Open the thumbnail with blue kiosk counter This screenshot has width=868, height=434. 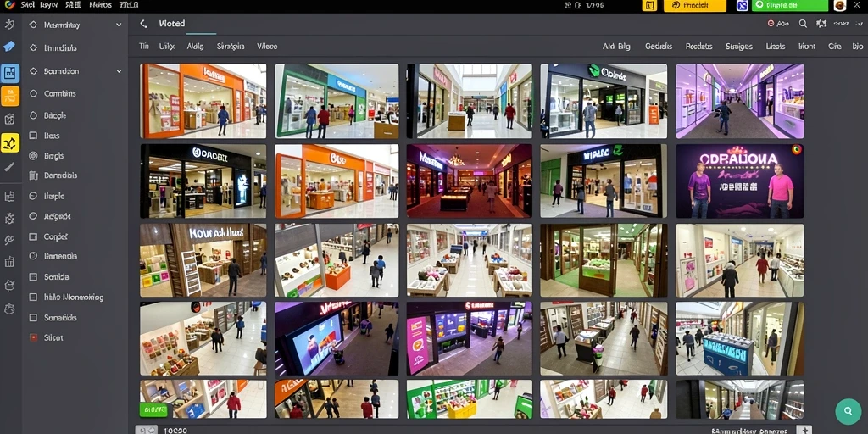(739, 339)
